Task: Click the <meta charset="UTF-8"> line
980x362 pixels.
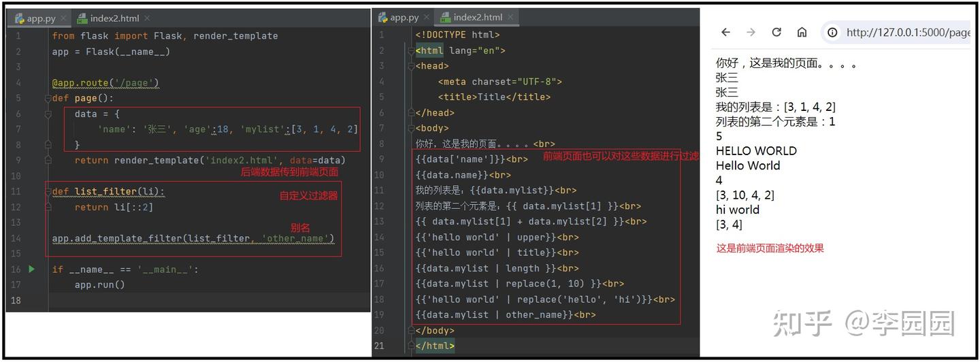Action: (x=500, y=82)
